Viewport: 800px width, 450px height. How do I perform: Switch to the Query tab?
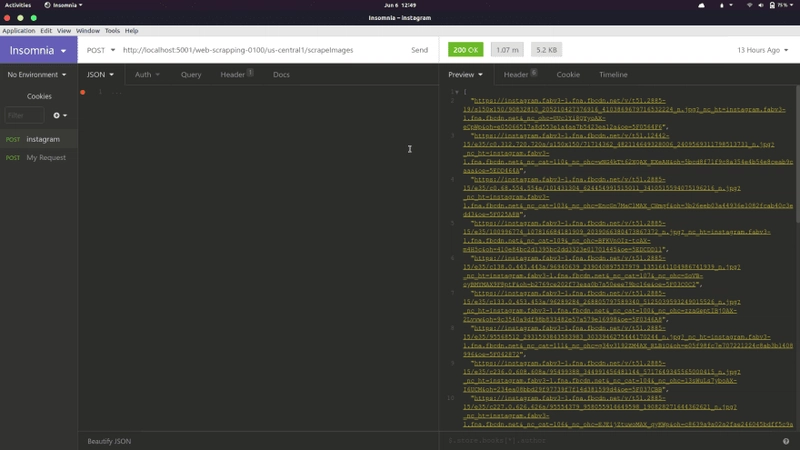[191, 74]
